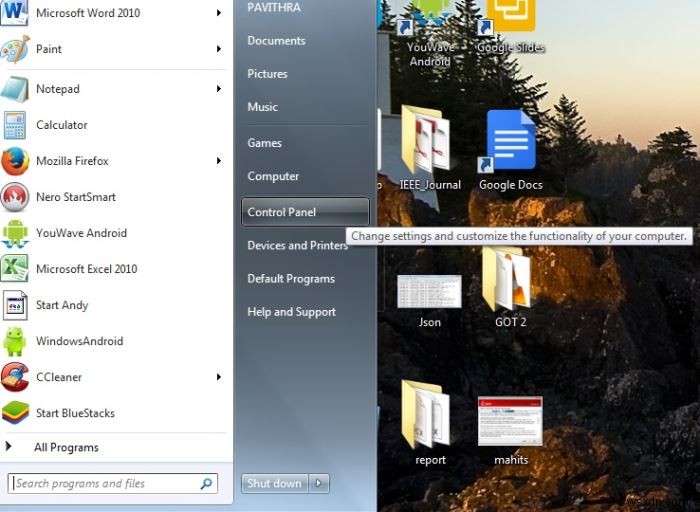The width and height of the screenshot is (700, 512).
Task: Open Control Panel
Action: (305, 212)
